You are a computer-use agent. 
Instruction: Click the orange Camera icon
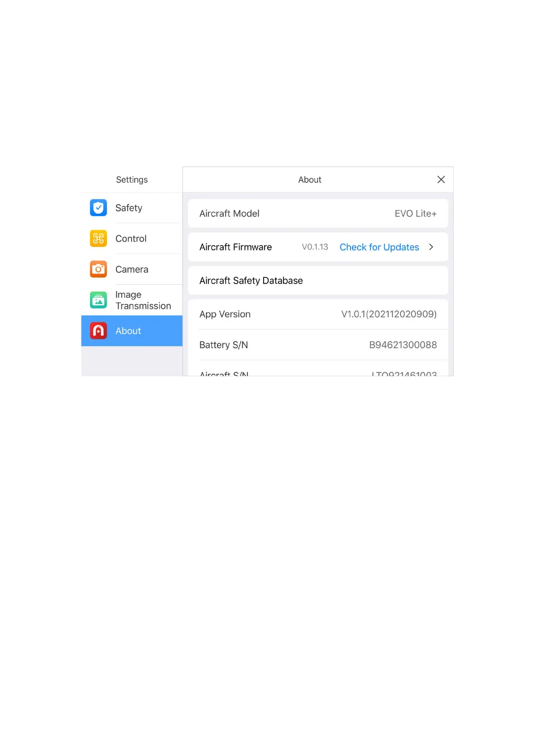click(x=98, y=269)
